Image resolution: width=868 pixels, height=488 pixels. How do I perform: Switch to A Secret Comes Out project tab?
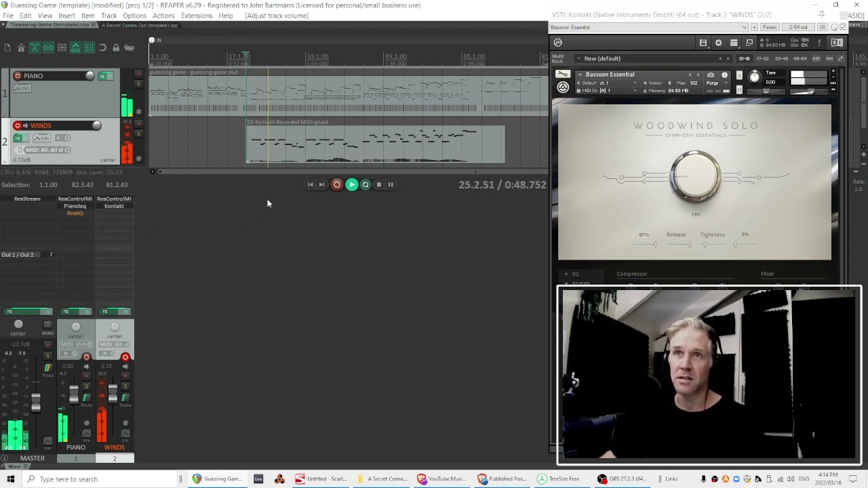click(x=140, y=25)
